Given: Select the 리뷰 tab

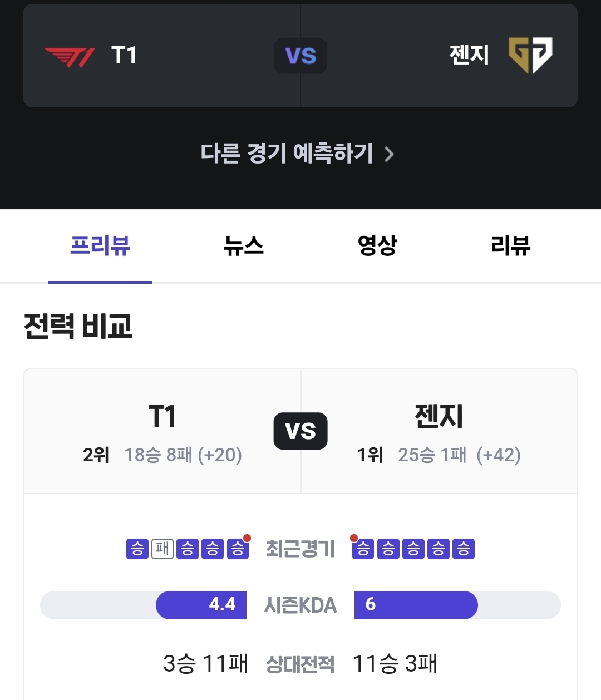Looking at the screenshot, I should click(511, 246).
